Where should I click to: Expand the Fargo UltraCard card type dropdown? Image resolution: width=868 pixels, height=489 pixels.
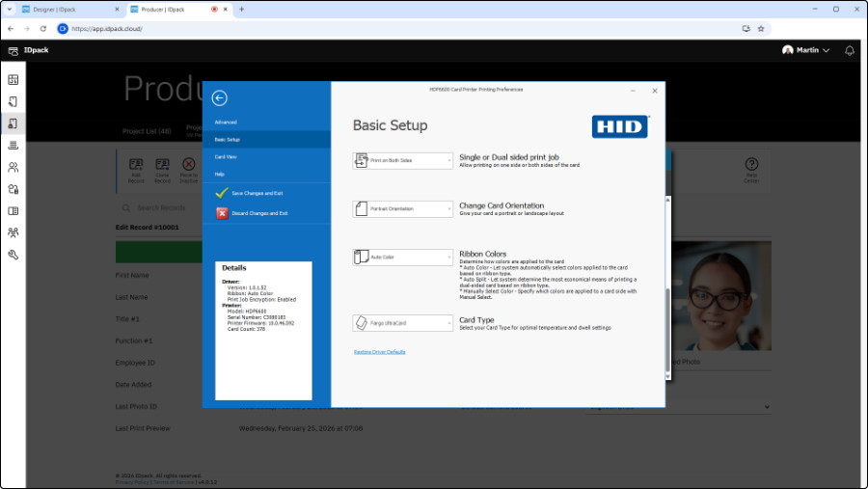coord(402,324)
